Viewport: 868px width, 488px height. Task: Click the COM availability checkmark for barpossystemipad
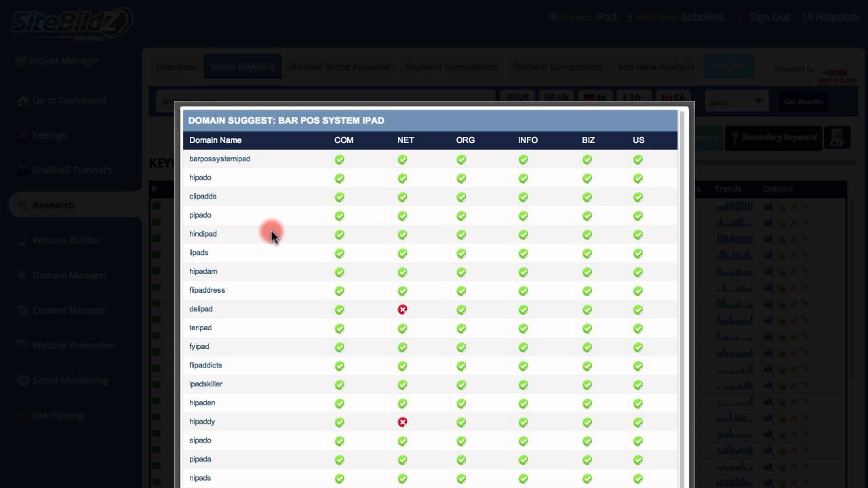tap(340, 160)
